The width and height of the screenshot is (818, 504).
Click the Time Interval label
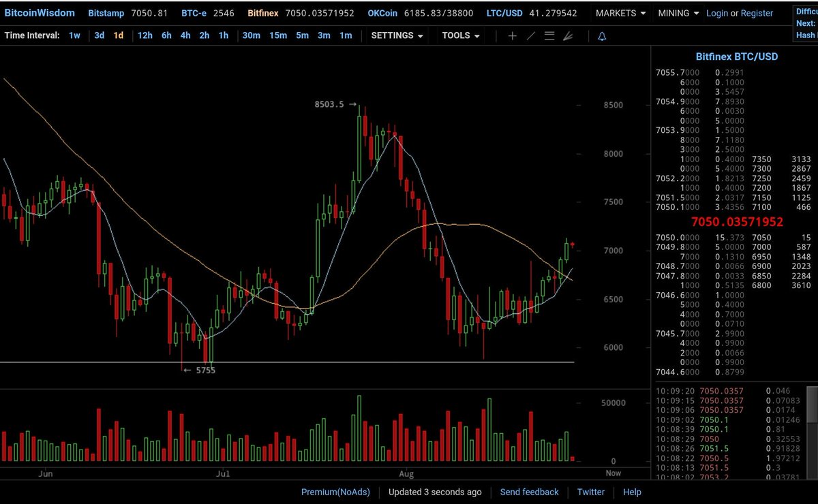(31, 35)
